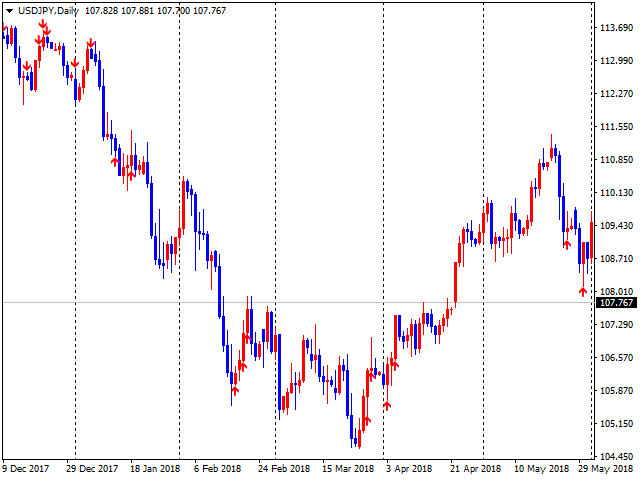Click the high price 107.881 in header

pos(138,11)
